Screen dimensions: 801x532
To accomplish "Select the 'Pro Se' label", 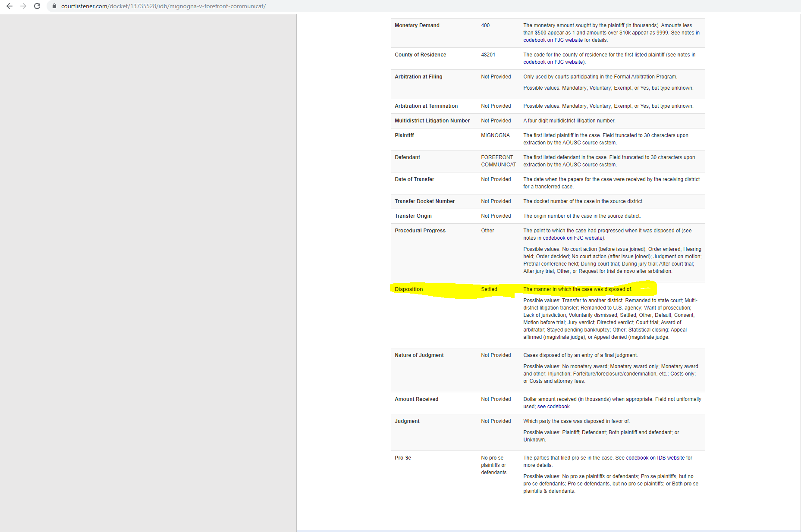I will point(403,458).
